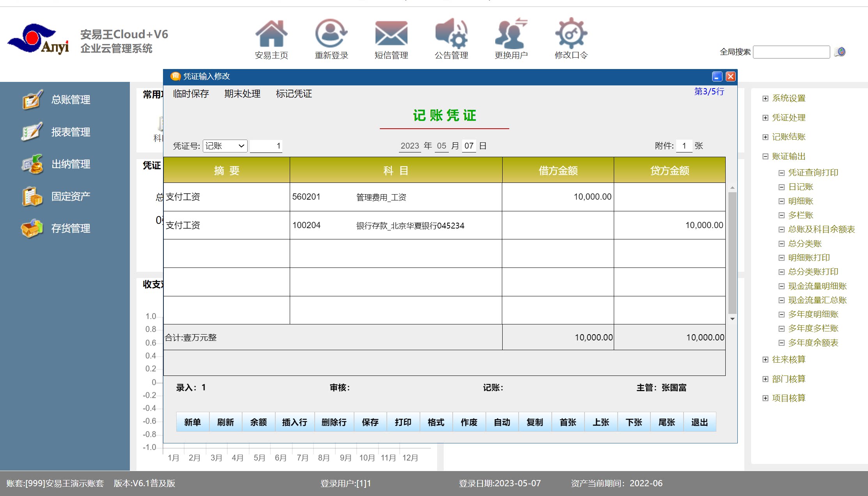This screenshot has height=496, width=868.
Task: Click the 保存 button
Action: tap(370, 422)
